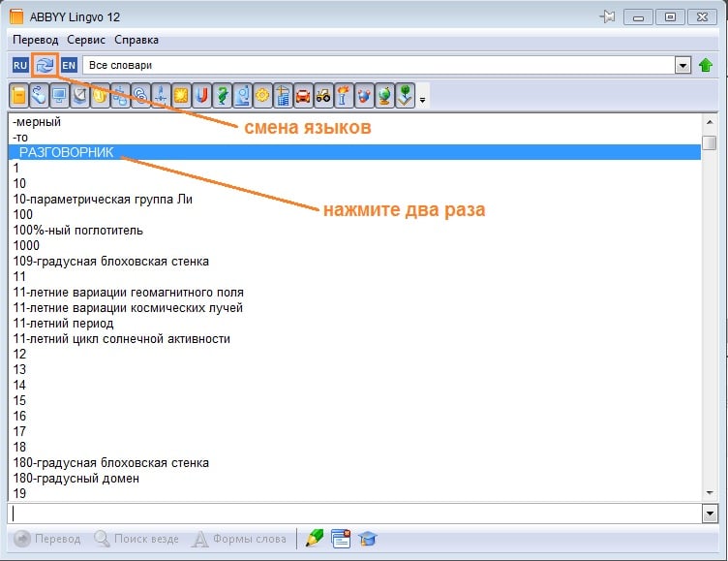This screenshot has width=728, height=561.
Task: Open the Все словари dictionary dropdown
Action: tap(682, 66)
